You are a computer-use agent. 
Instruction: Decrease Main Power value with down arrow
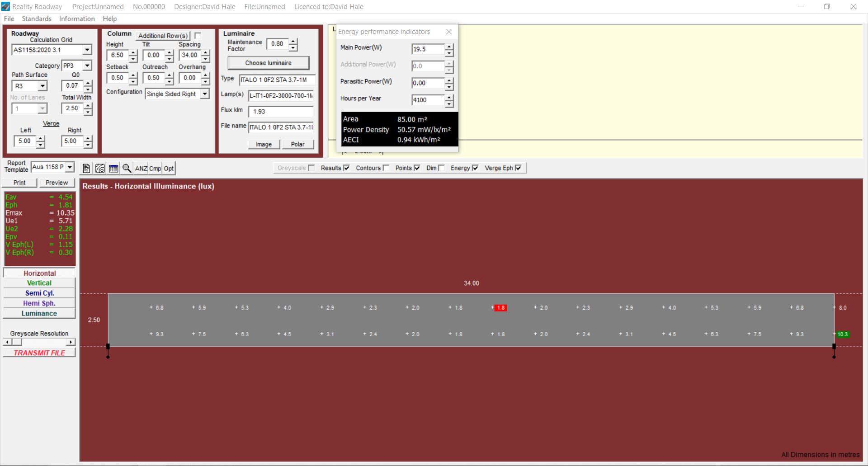tap(449, 53)
